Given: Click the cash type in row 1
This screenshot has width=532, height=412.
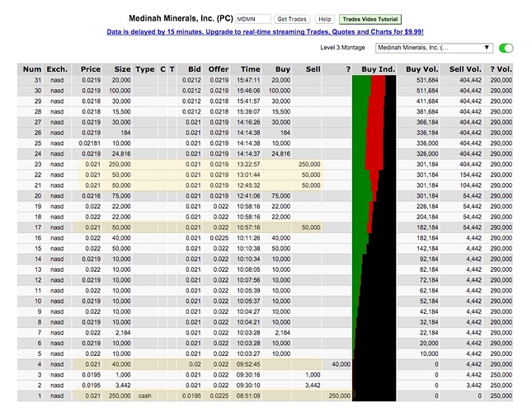Looking at the screenshot, I should [x=145, y=396].
